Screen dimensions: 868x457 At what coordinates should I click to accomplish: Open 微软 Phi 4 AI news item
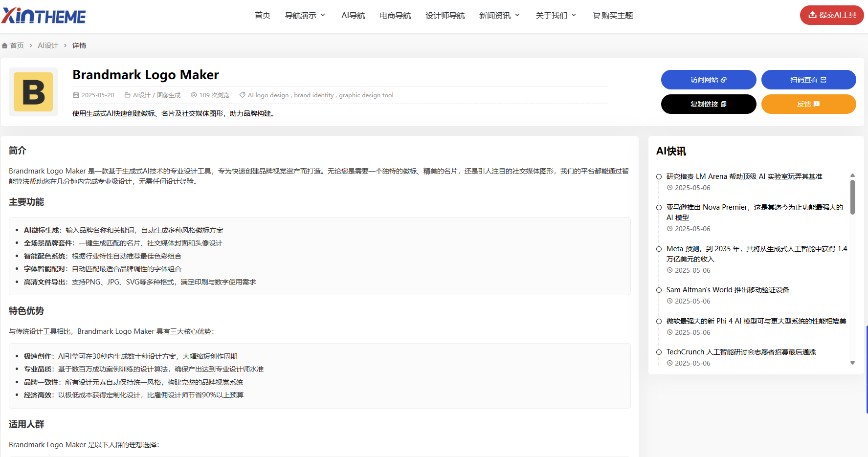tap(756, 321)
